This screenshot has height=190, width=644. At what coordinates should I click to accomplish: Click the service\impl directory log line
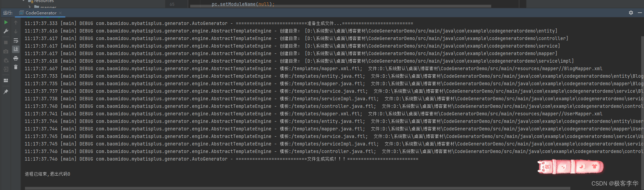click(x=299, y=61)
